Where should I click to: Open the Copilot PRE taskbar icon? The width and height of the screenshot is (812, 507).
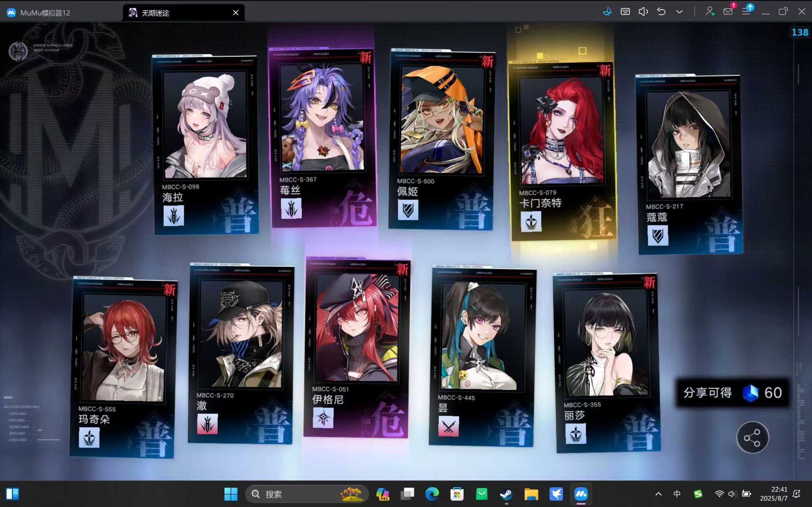tap(382, 494)
